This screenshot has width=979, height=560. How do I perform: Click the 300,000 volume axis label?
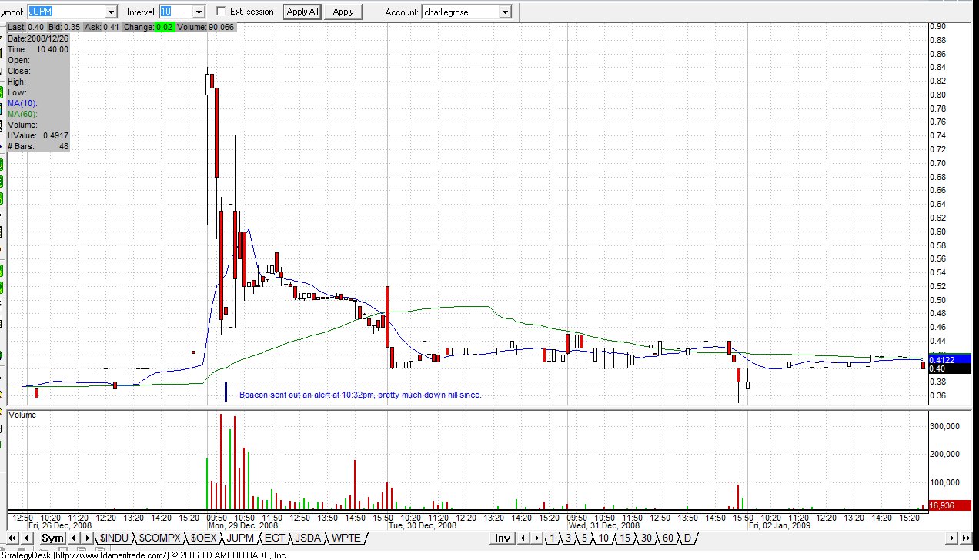click(945, 425)
